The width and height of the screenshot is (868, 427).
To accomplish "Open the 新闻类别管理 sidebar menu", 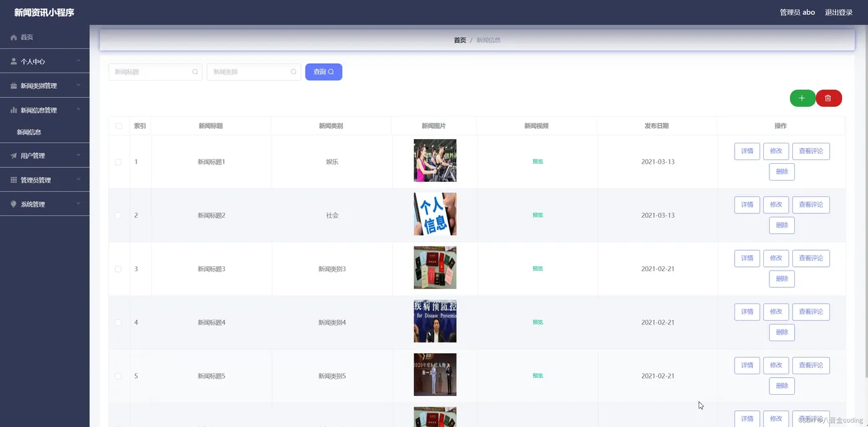I will (x=45, y=86).
